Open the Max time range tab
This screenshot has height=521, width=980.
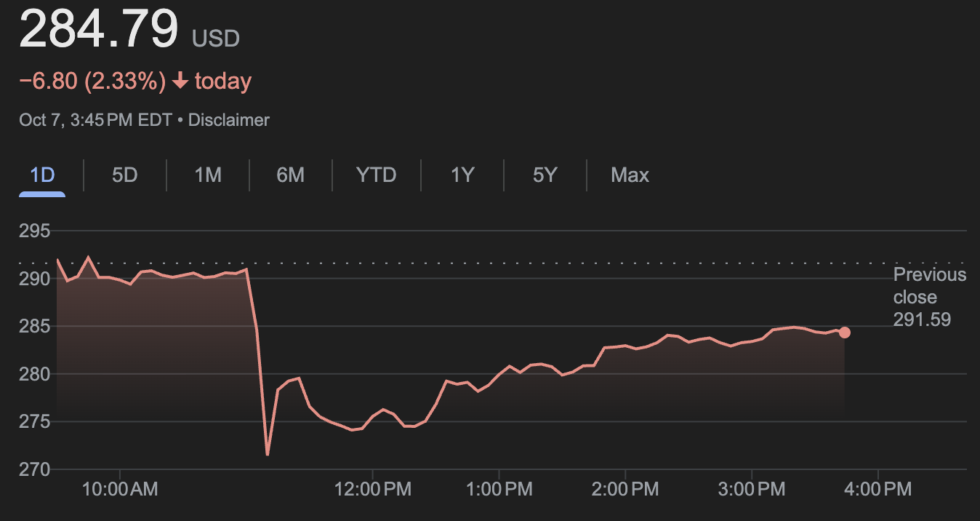(x=630, y=175)
